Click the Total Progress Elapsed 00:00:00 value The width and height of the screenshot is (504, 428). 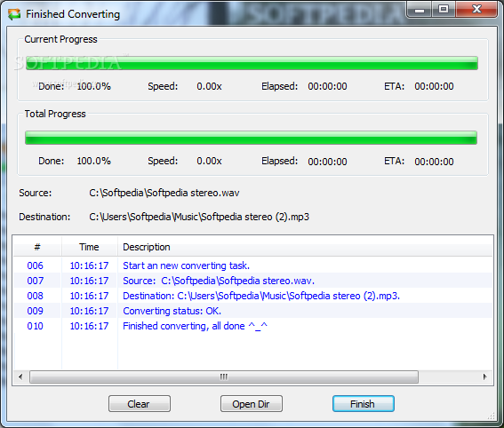pyautogui.click(x=327, y=162)
